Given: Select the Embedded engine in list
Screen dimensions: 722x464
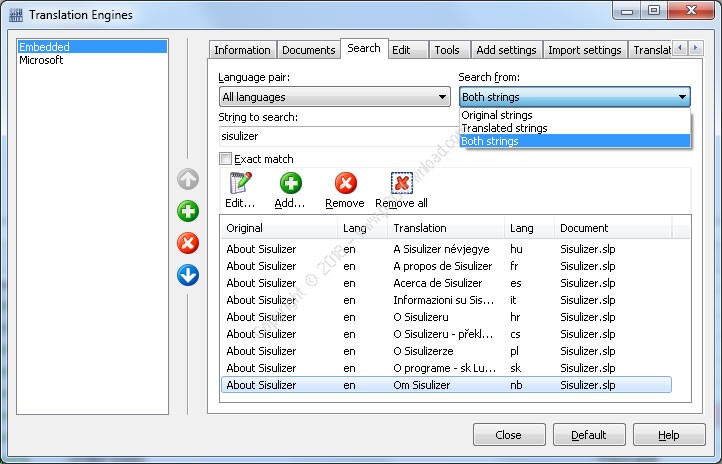Looking at the screenshot, I should [x=92, y=46].
